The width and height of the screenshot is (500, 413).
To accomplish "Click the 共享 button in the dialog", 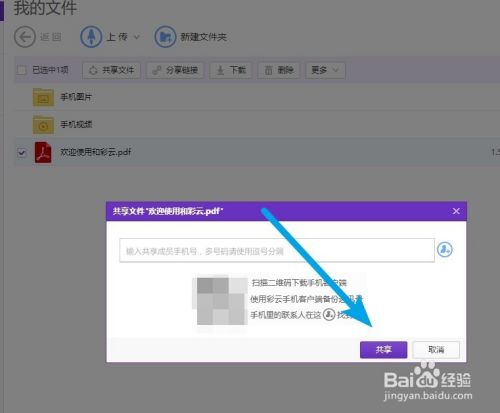I will pos(383,350).
